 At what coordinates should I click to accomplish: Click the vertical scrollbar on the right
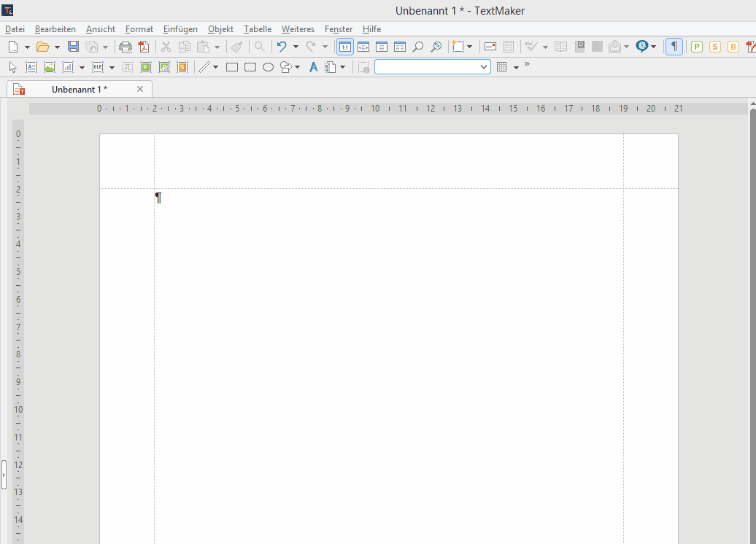click(752, 292)
